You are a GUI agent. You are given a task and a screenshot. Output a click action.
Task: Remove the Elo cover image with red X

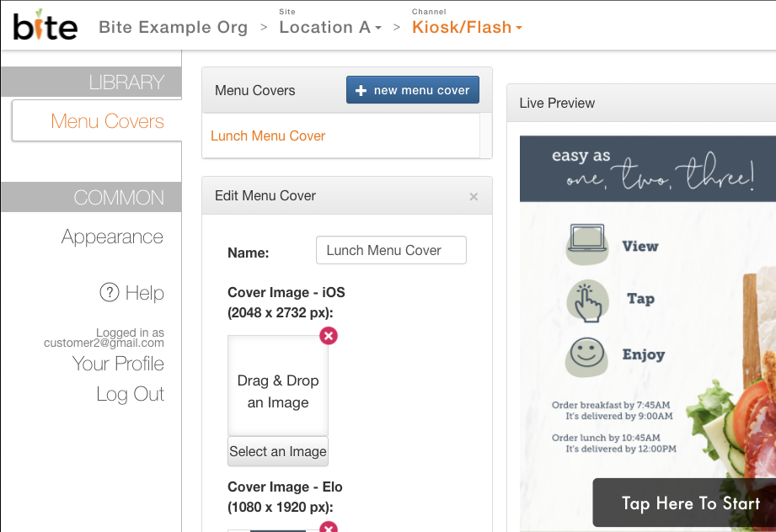coord(328,526)
